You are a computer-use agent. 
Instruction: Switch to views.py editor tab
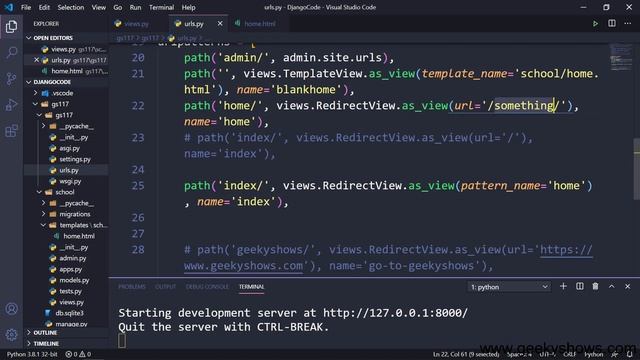[x=137, y=24]
